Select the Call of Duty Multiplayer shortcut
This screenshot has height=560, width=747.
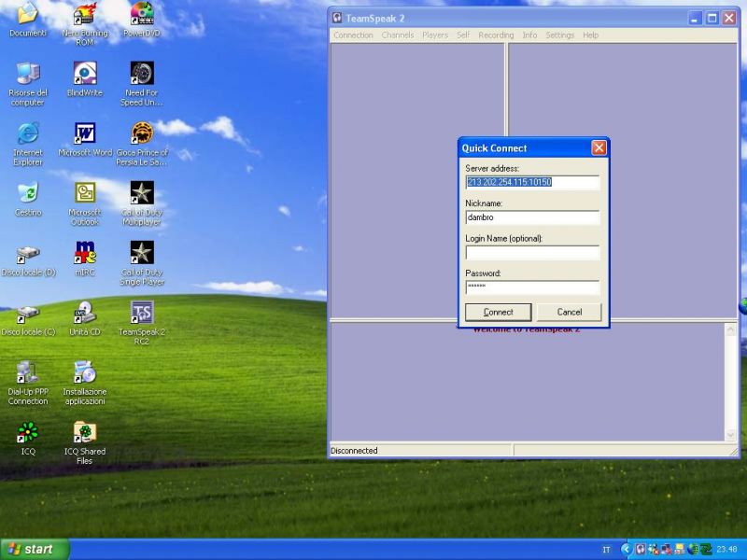(142, 203)
